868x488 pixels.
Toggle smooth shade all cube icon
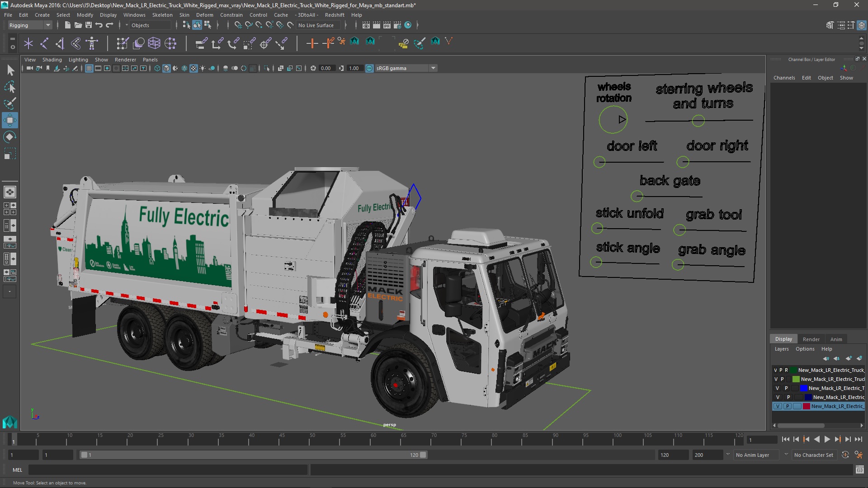pos(166,68)
